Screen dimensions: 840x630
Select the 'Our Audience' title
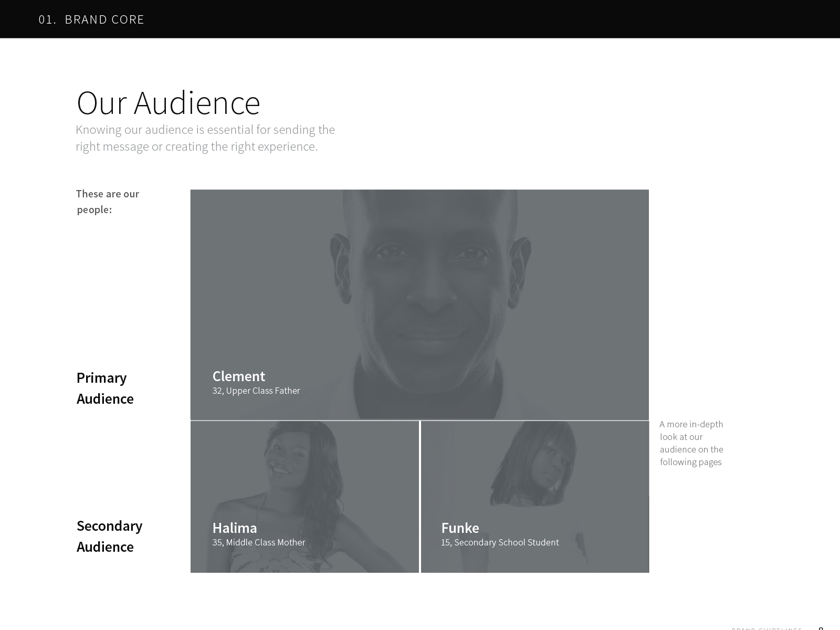[x=168, y=103]
